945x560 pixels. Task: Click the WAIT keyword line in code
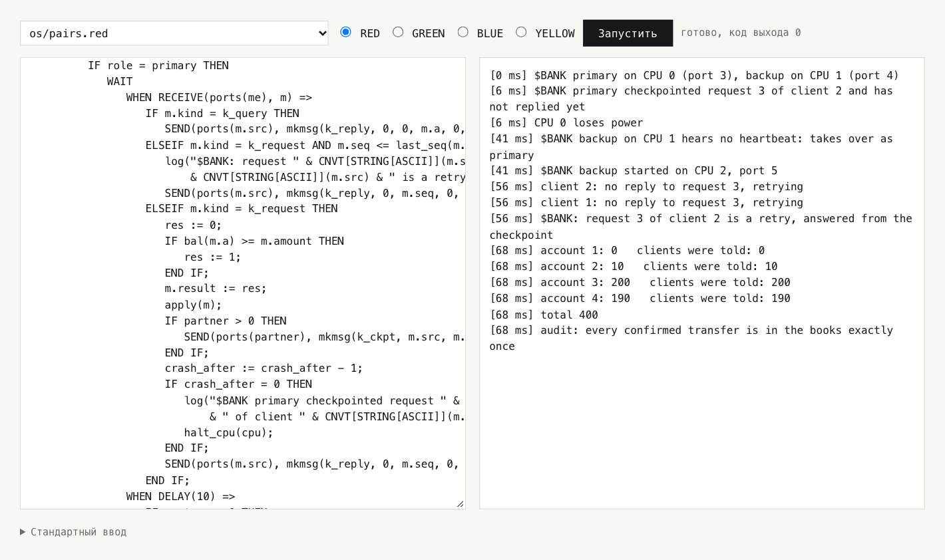[120, 82]
